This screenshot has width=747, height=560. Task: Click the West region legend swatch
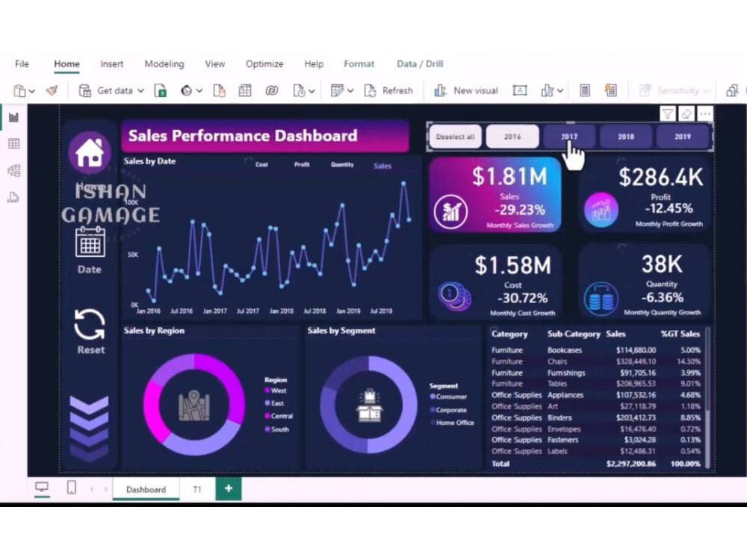(267, 391)
